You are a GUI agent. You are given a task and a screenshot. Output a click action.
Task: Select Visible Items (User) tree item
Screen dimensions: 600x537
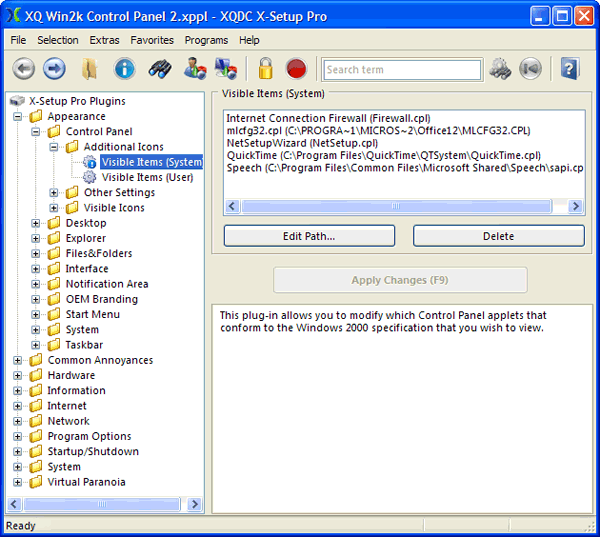147,177
